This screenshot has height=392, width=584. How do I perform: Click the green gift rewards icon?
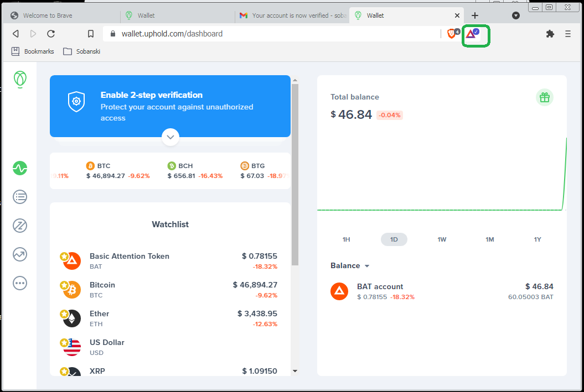[x=545, y=97]
